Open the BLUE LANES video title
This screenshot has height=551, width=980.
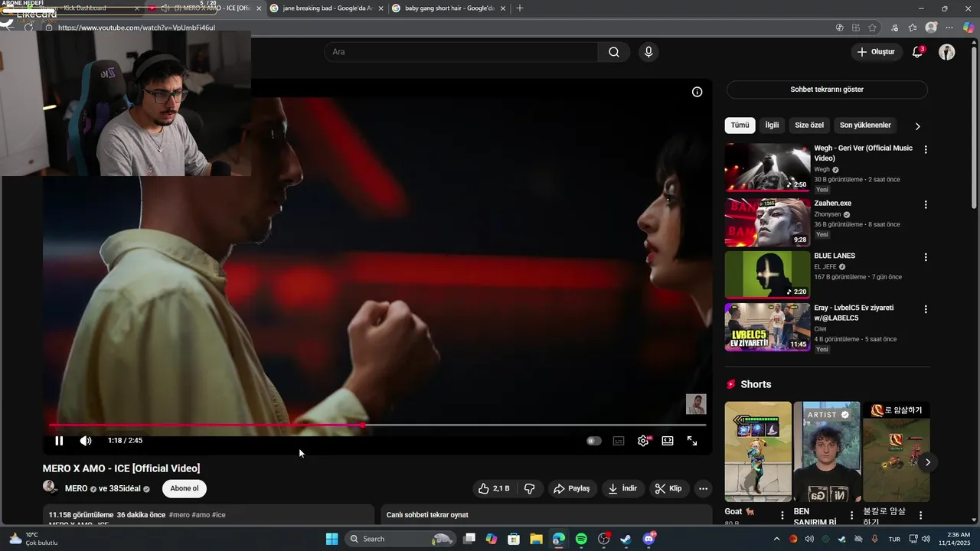click(835, 256)
